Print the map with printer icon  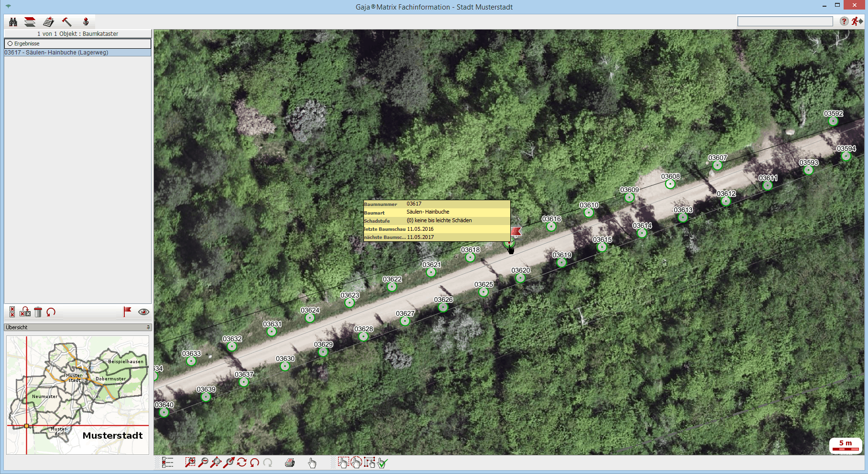pos(290,462)
